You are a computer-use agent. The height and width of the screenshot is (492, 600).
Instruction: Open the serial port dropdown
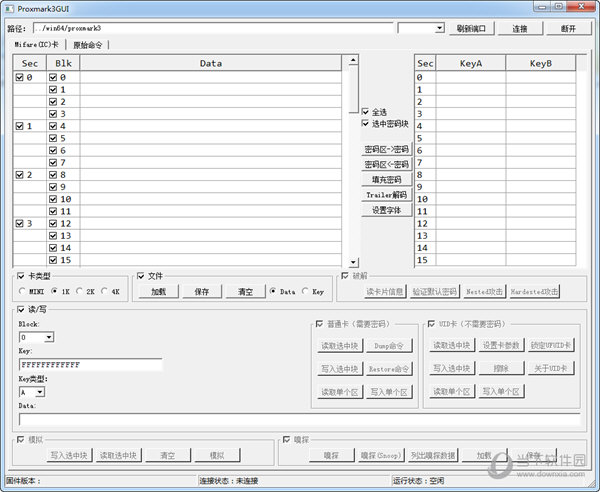440,28
